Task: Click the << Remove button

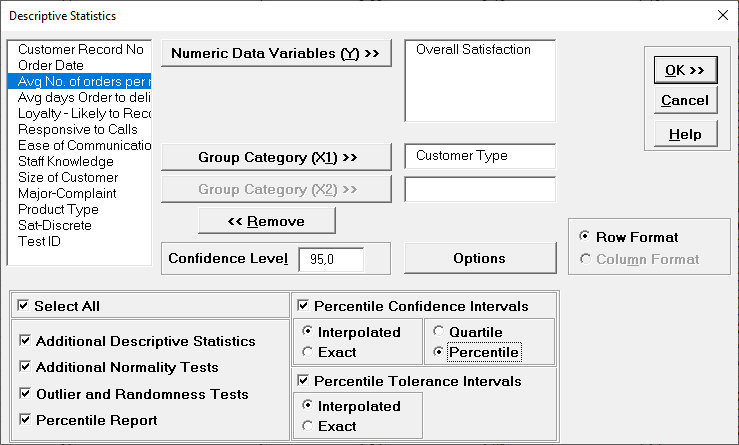Action: [x=267, y=221]
